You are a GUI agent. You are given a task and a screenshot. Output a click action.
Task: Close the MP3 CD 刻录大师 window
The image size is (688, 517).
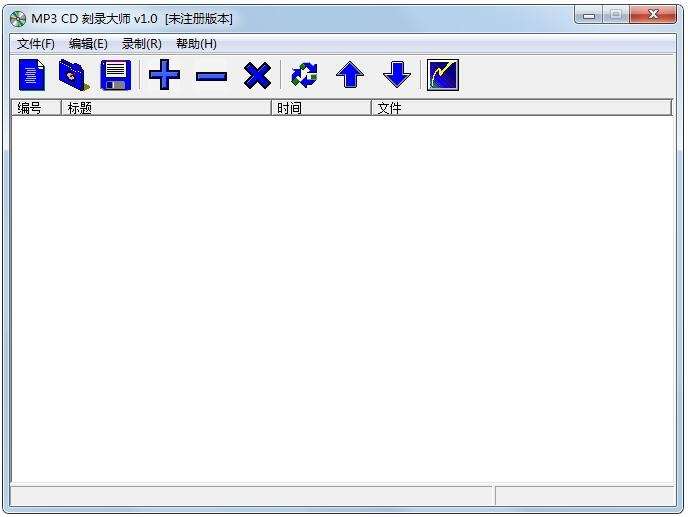click(x=653, y=15)
